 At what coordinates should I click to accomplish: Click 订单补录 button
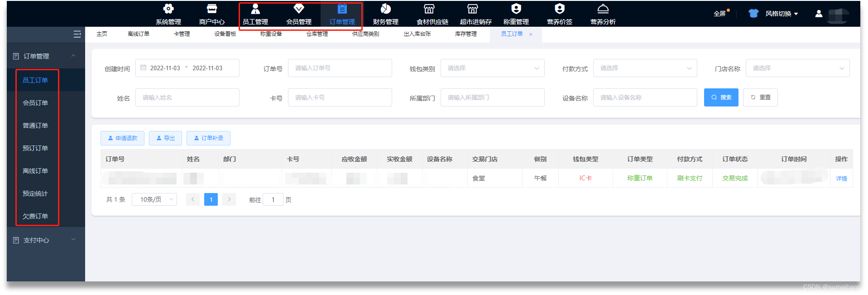tap(208, 138)
